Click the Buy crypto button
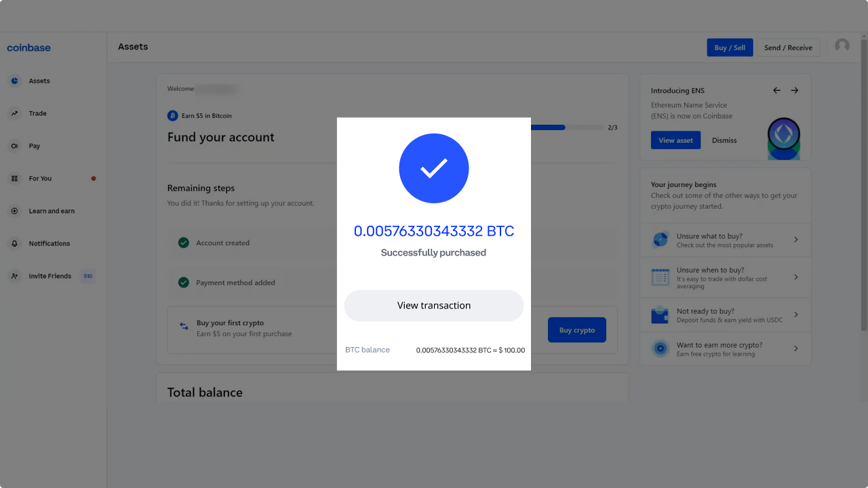The height and width of the screenshot is (488, 868). click(577, 330)
